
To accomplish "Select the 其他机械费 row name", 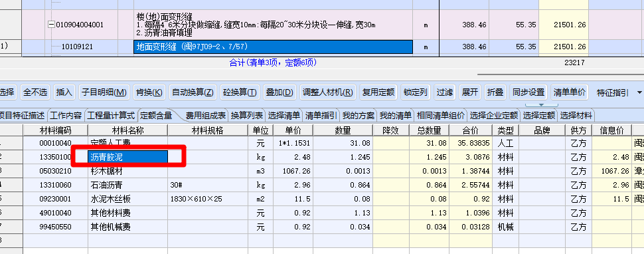I will coord(127,227).
